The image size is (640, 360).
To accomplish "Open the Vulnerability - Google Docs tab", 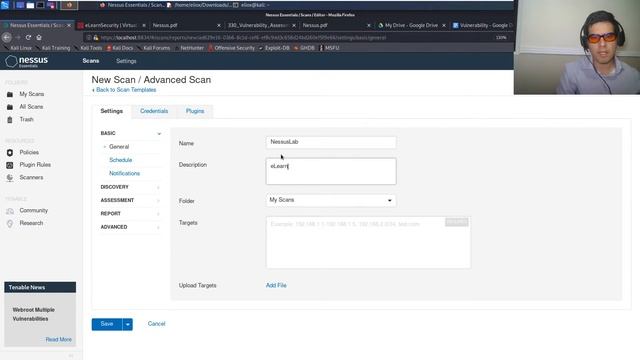I will (x=482, y=25).
